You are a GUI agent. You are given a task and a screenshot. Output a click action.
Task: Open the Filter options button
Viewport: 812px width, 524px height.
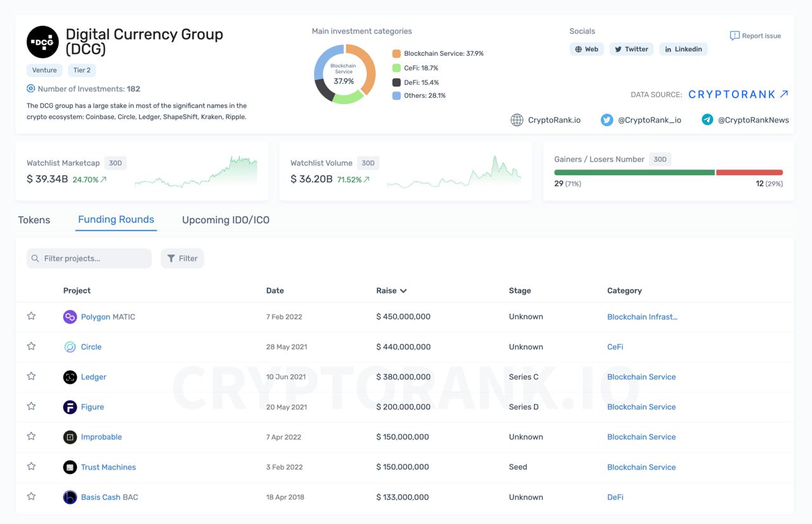[x=182, y=258]
